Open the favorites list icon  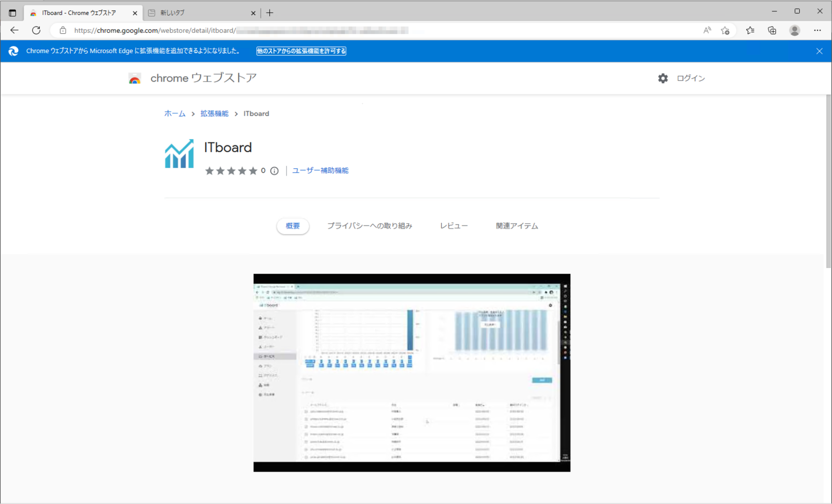750,30
